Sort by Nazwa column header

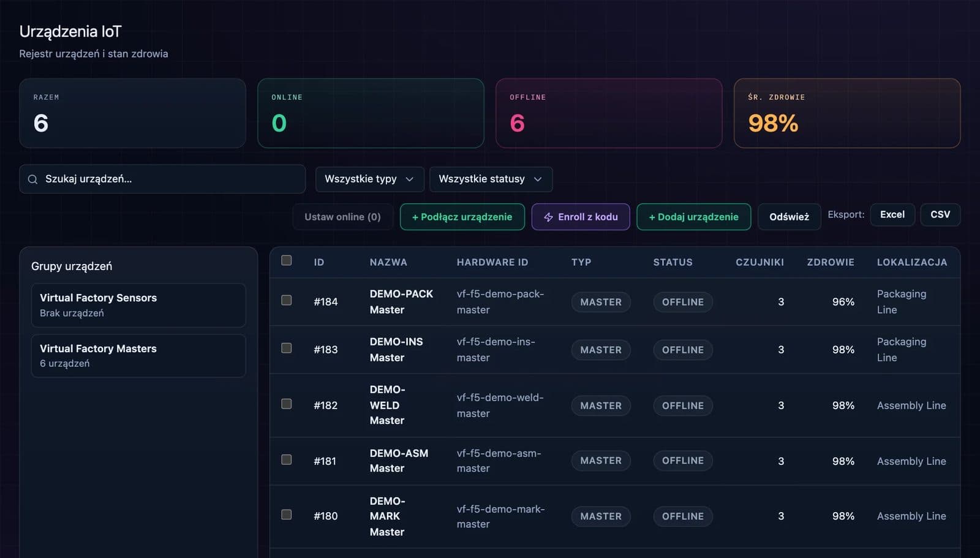(388, 262)
